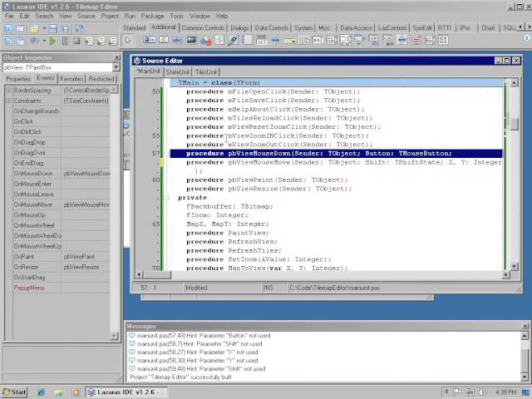Open the Package menu
Viewport: 532px width, 399px height.
point(152,16)
